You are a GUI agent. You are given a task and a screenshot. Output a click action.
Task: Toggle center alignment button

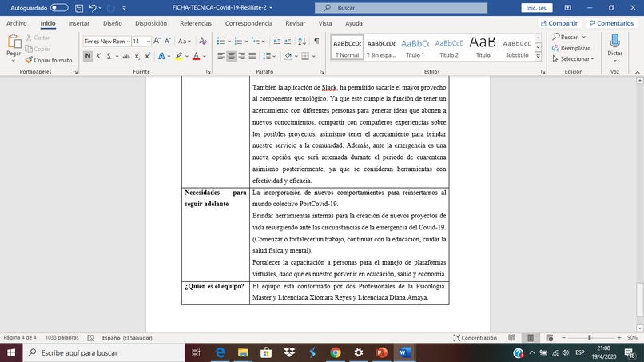coord(231,56)
